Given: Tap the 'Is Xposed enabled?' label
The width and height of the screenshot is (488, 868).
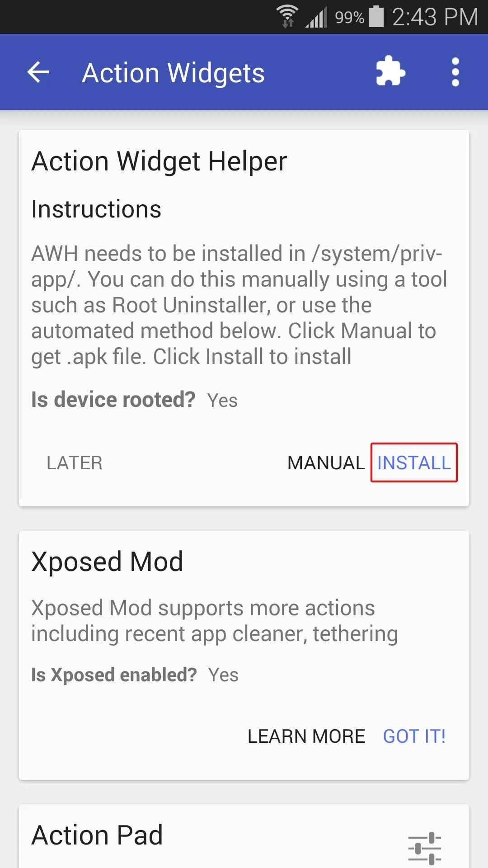Looking at the screenshot, I should (x=114, y=675).
